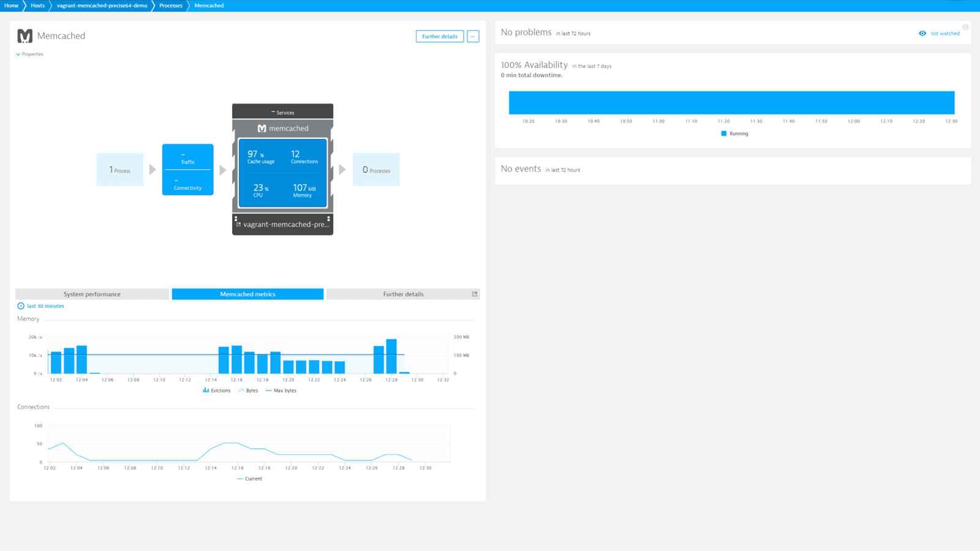The height and width of the screenshot is (551, 980).
Task: Collapse the Services header on the tile
Action: (282, 112)
